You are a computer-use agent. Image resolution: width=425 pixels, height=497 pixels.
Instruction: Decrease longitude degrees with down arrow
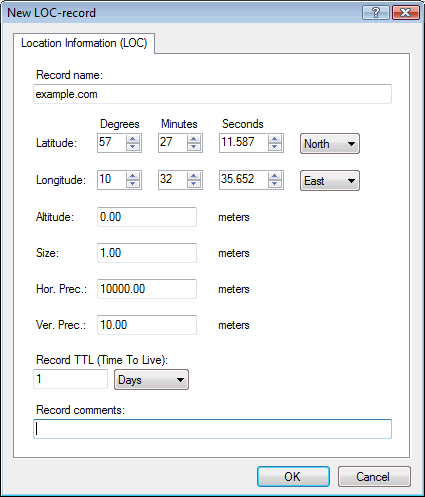(x=133, y=184)
